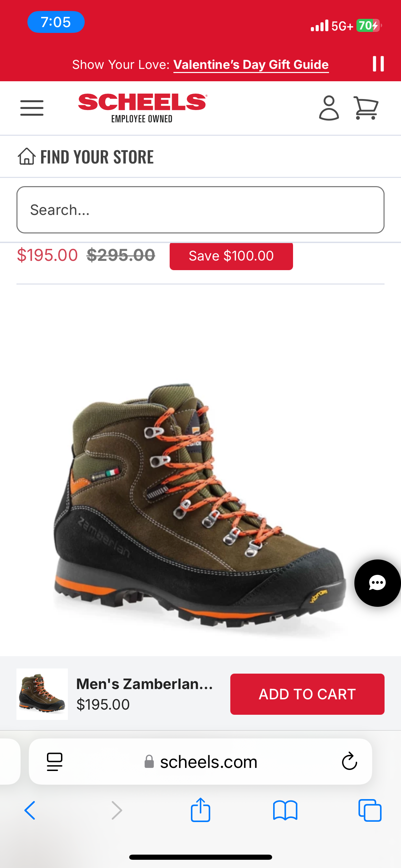Focus the Search input field

200,210
